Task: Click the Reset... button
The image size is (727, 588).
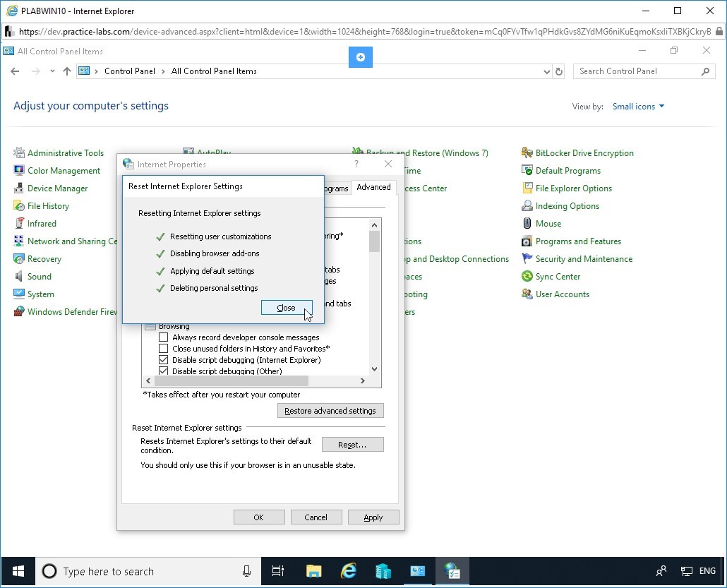Action: pos(352,444)
